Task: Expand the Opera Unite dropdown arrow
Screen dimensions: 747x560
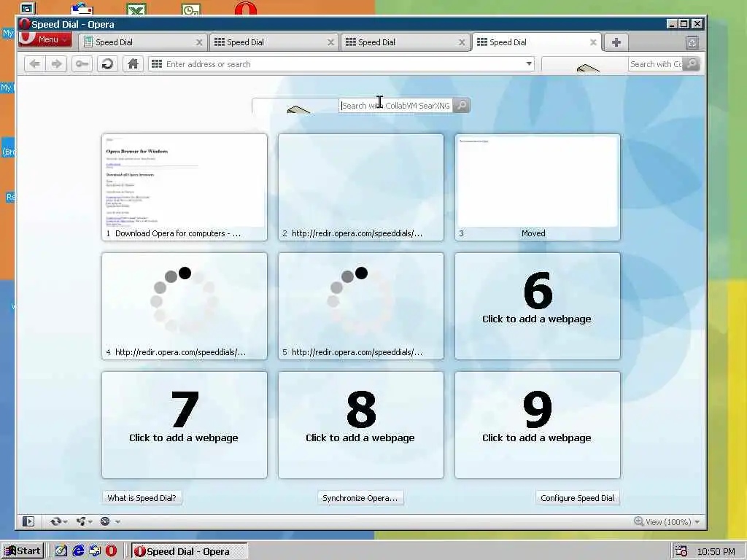Action: tap(90, 522)
